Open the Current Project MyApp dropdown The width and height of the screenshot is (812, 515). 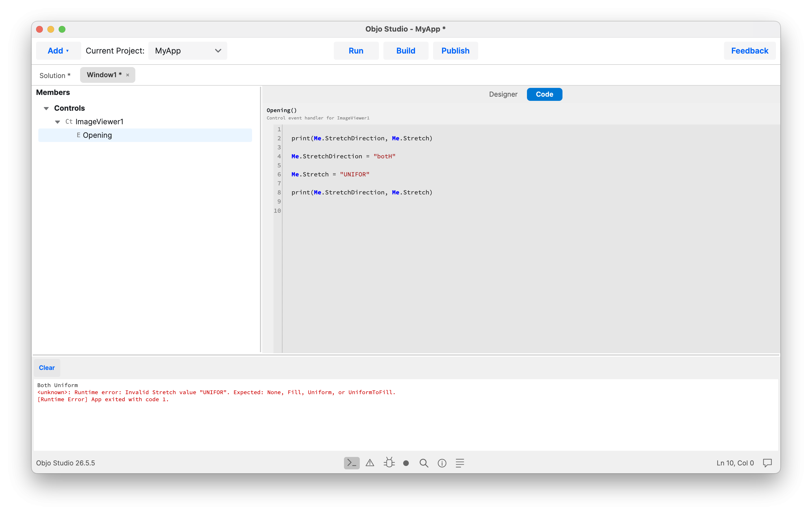click(188, 50)
